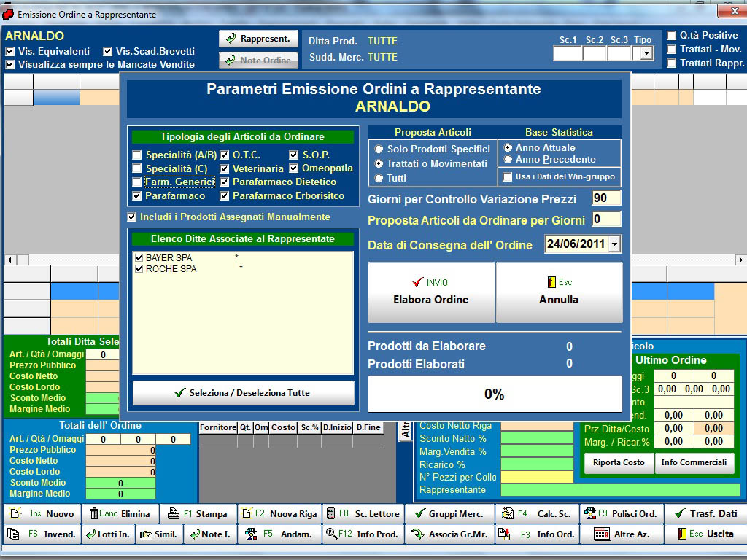This screenshot has width=747, height=560.
Task: Open the Data di Consegna date dropdown
Action: [614, 244]
